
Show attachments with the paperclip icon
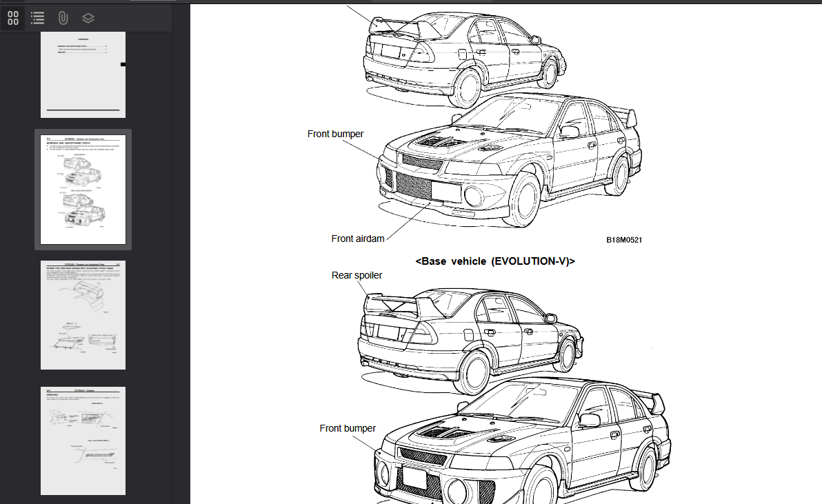(x=63, y=19)
